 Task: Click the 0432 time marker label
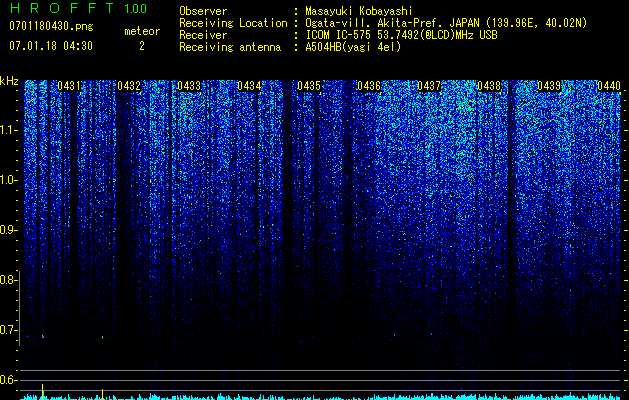click(x=129, y=86)
